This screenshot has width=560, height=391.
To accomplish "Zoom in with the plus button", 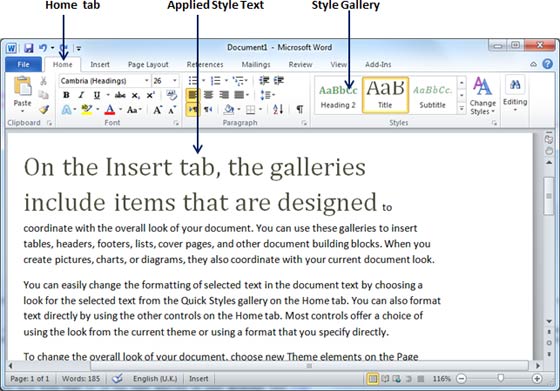I will (536, 379).
